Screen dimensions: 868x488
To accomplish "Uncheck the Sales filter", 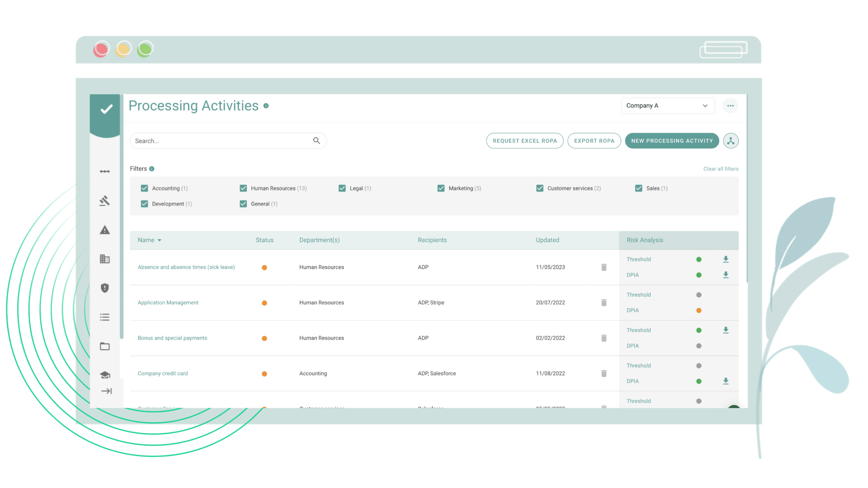I will coord(639,188).
